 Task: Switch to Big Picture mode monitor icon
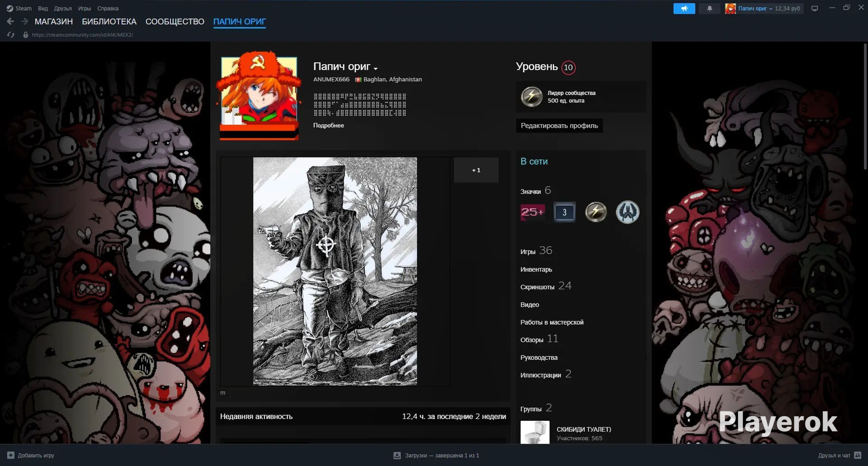[x=815, y=8]
